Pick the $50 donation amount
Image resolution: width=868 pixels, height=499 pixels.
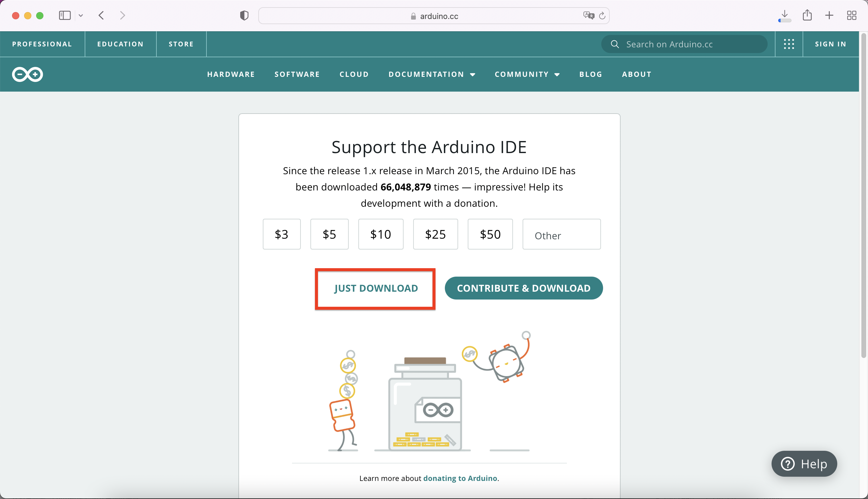490,234
